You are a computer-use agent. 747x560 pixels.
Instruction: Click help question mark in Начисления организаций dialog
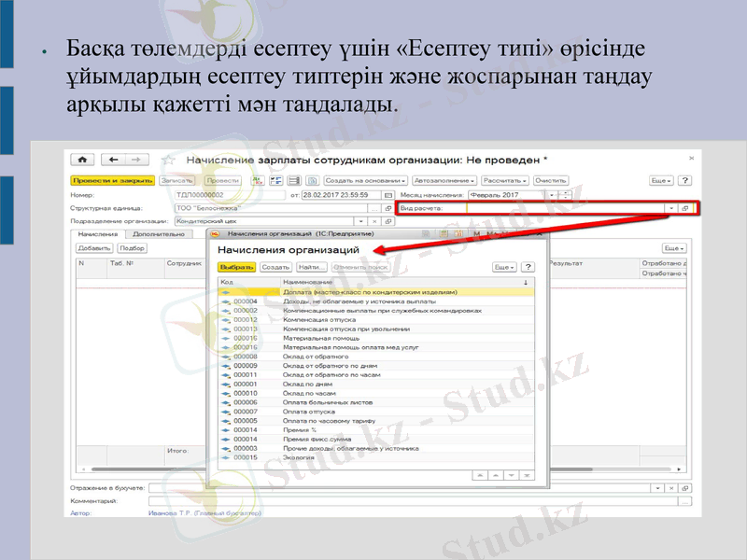pyautogui.click(x=528, y=267)
